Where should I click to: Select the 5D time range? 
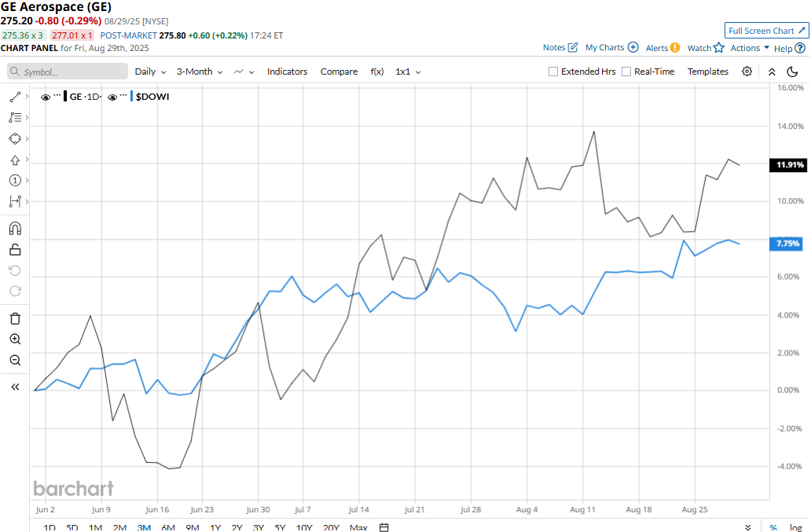point(72,527)
